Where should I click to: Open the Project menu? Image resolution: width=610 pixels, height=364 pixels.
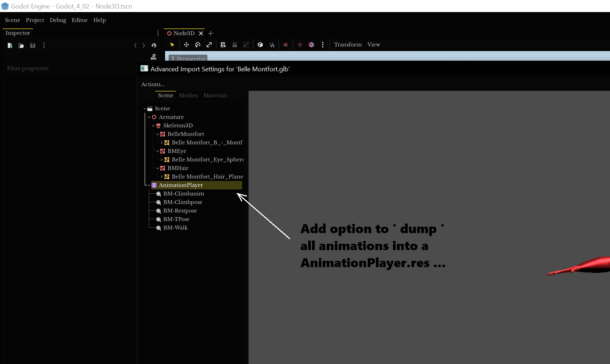35,20
